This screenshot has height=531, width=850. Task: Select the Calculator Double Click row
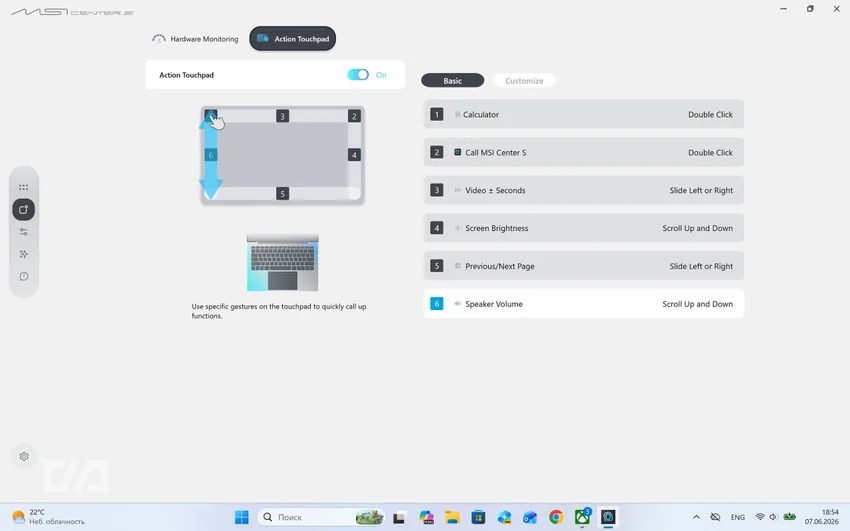coord(583,114)
